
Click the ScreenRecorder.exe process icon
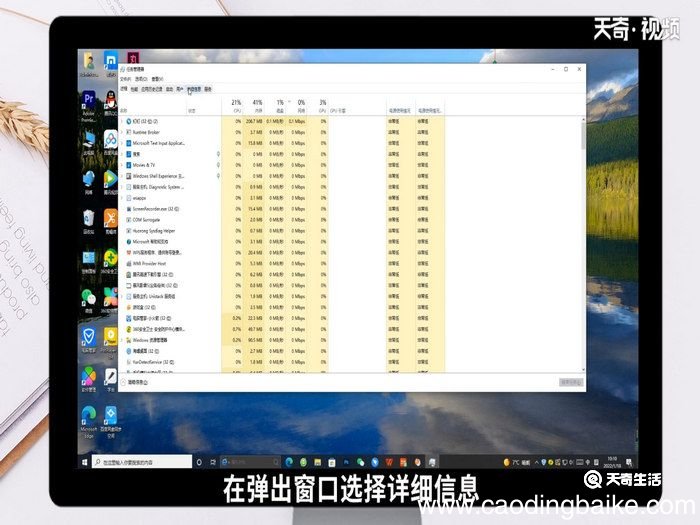[129, 209]
